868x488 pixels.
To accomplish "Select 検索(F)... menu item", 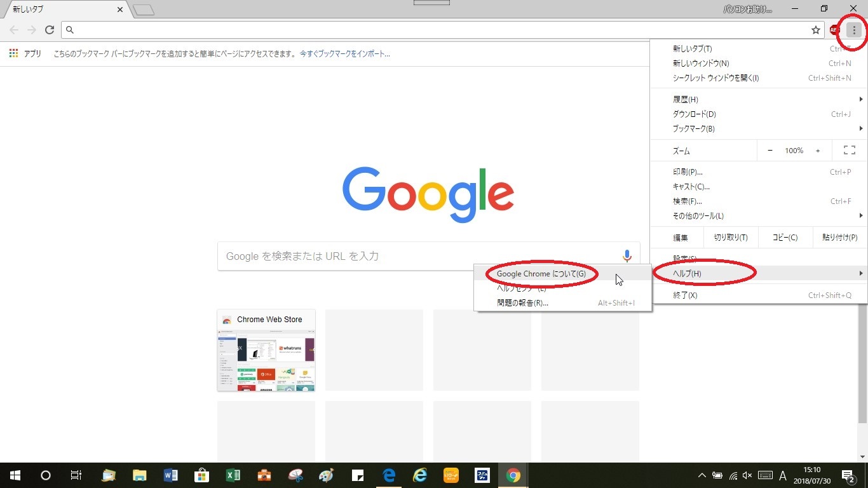I will click(x=759, y=201).
